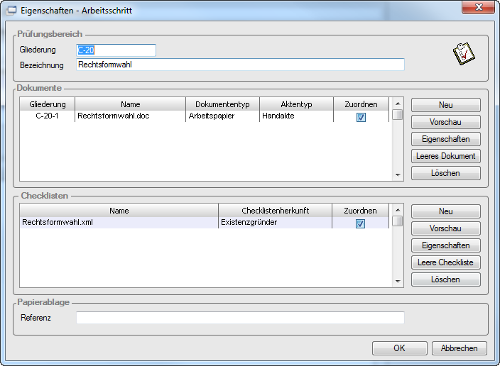
Task: Click Name column header in Checklisten table
Action: pyautogui.click(x=119, y=210)
